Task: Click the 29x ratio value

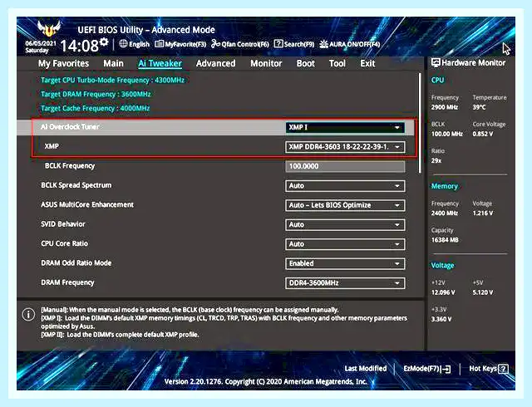Action: tap(436, 160)
